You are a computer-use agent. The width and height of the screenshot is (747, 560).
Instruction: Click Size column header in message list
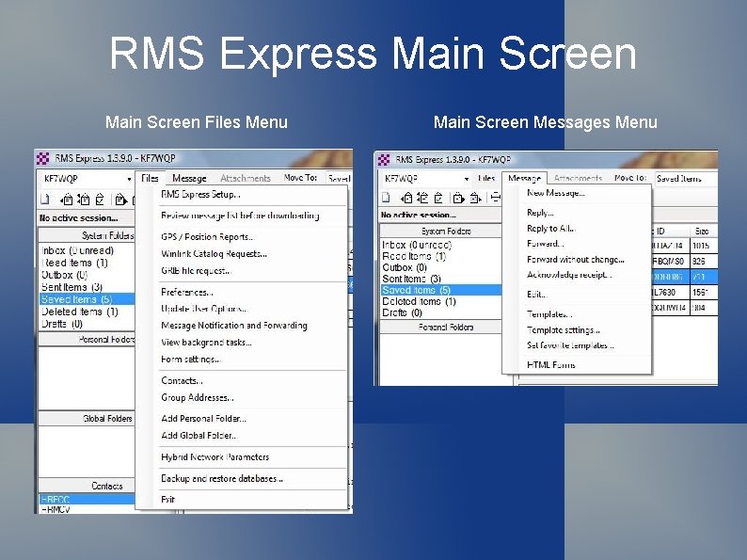[702, 232]
